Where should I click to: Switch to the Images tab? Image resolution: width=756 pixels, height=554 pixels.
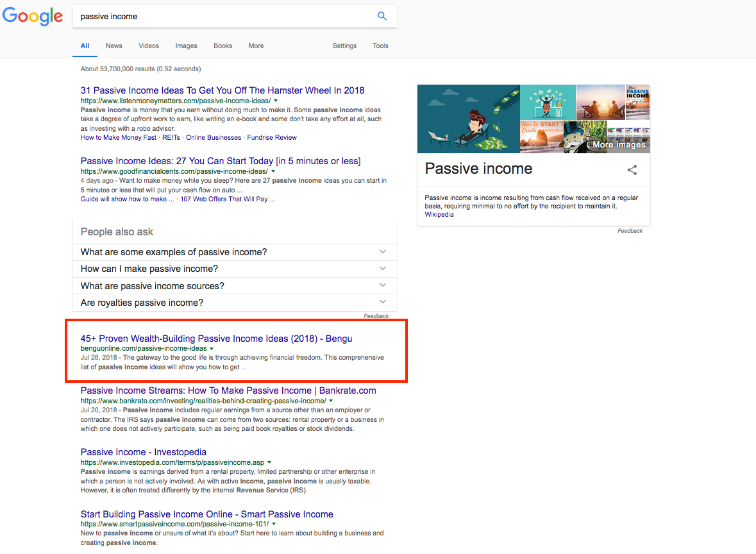tap(186, 46)
